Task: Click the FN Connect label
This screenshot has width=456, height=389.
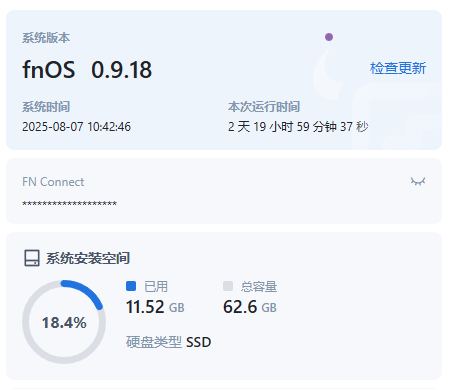Action: point(53,182)
